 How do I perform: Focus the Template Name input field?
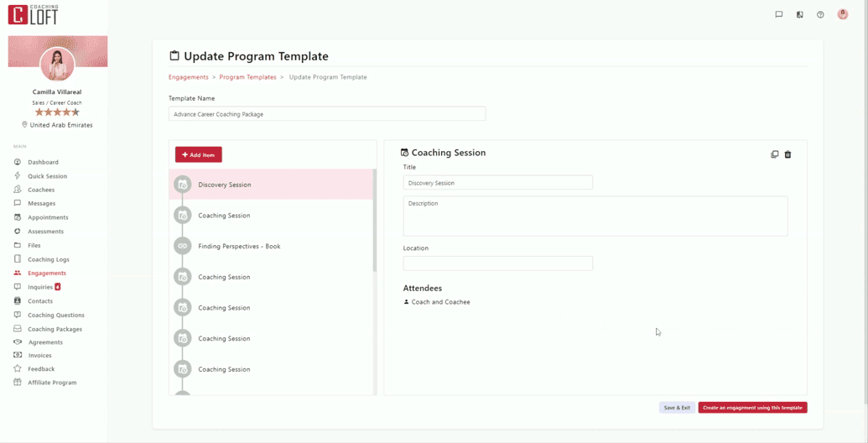pyautogui.click(x=327, y=113)
